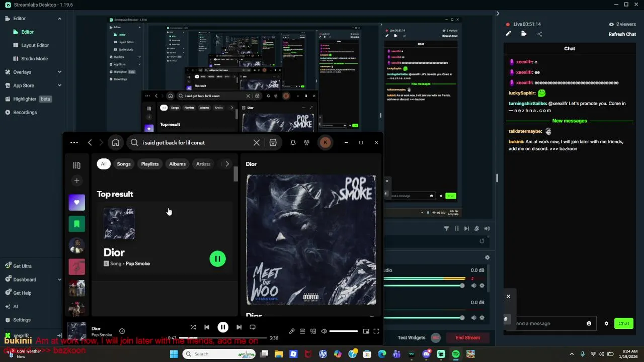Edit stream info pencil icon
644x362 pixels.
click(508, 34)
